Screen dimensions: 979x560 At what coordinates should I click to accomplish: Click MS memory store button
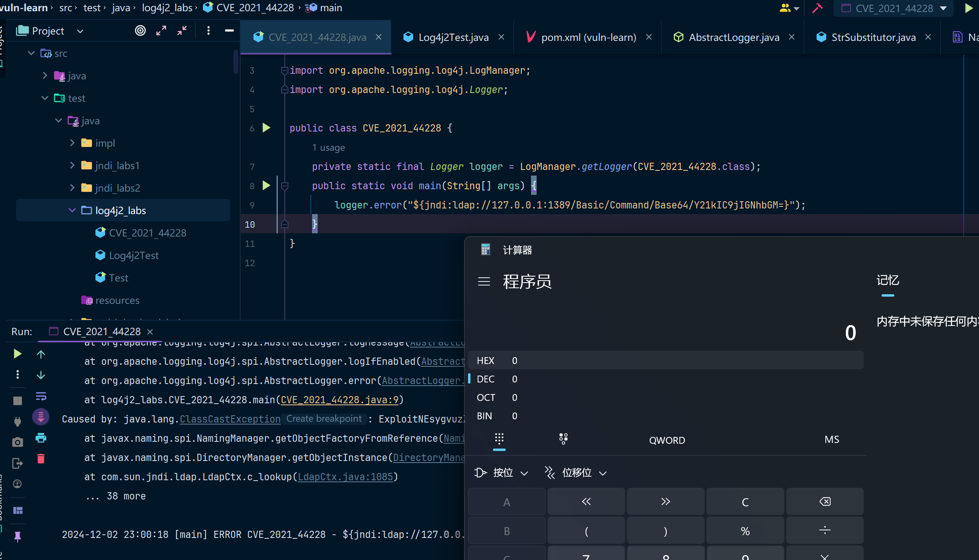832,439
